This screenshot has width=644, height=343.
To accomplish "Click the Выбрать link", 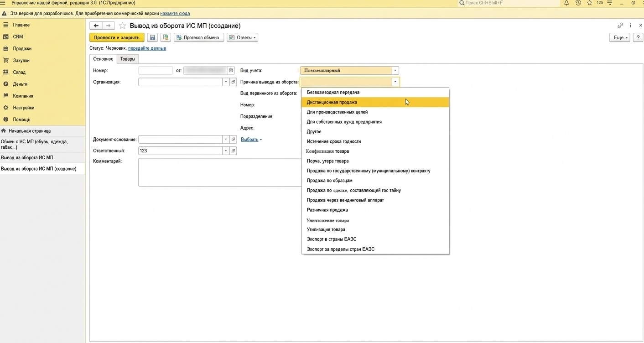I will coord(249,140).
